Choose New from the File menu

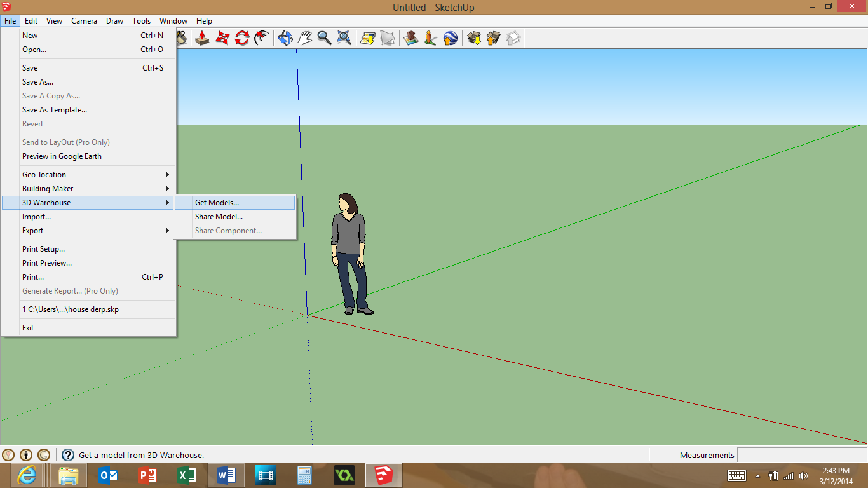88,36
